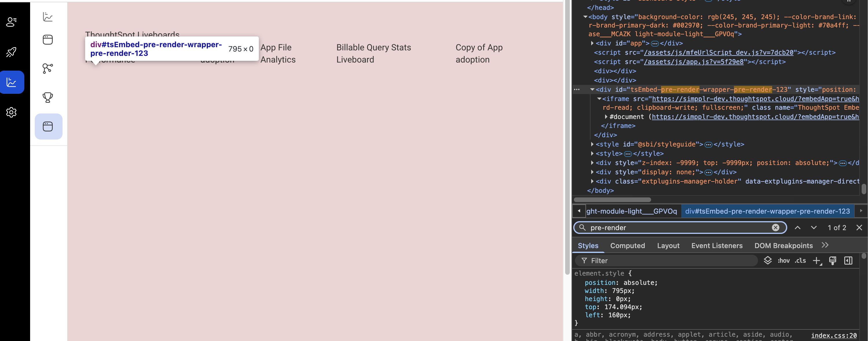
Task: Expand the z-index -9999 div node
Action: pyautogui.click(x=592, y=163)
